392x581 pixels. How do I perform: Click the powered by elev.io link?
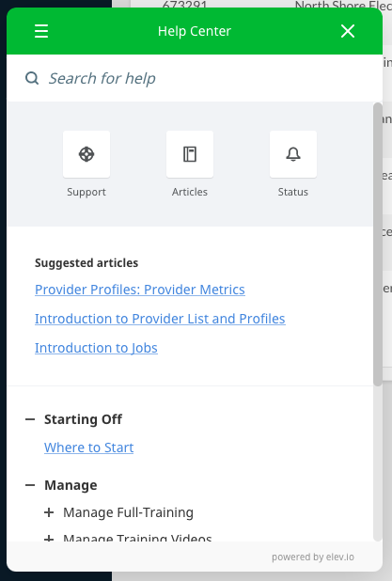313,557
